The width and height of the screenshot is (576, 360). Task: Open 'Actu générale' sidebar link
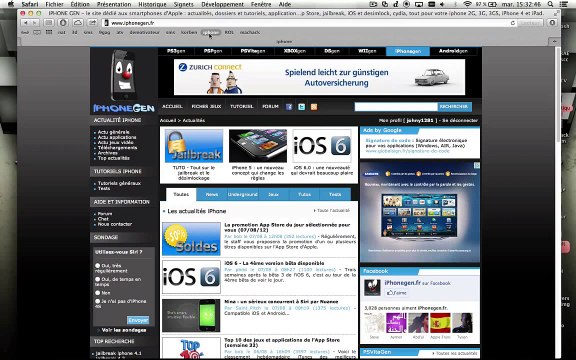(114, 132)
